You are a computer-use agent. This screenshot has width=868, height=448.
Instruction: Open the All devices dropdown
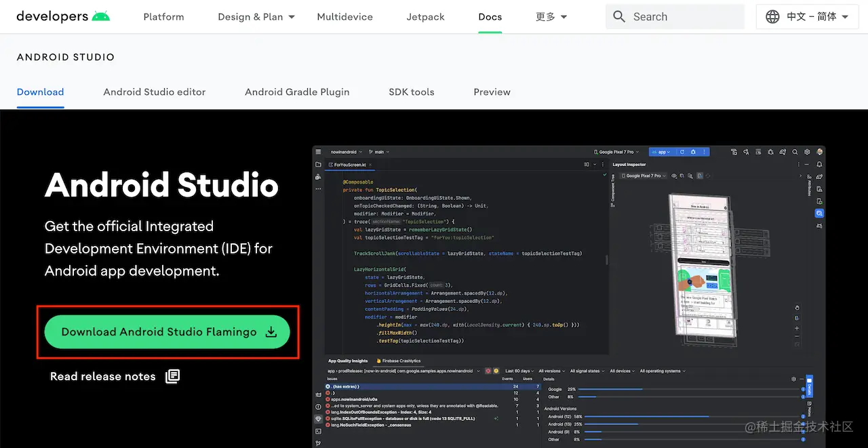click(x=623, y=371)
